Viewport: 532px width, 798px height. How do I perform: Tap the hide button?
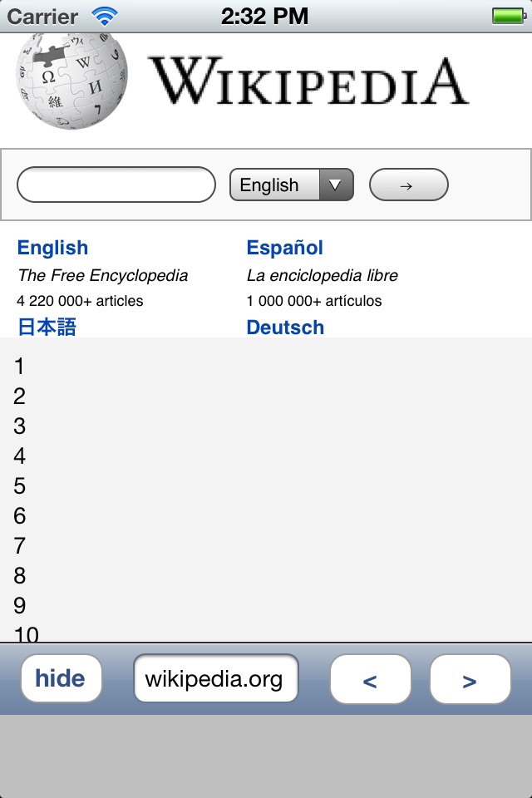coord(61,678)
